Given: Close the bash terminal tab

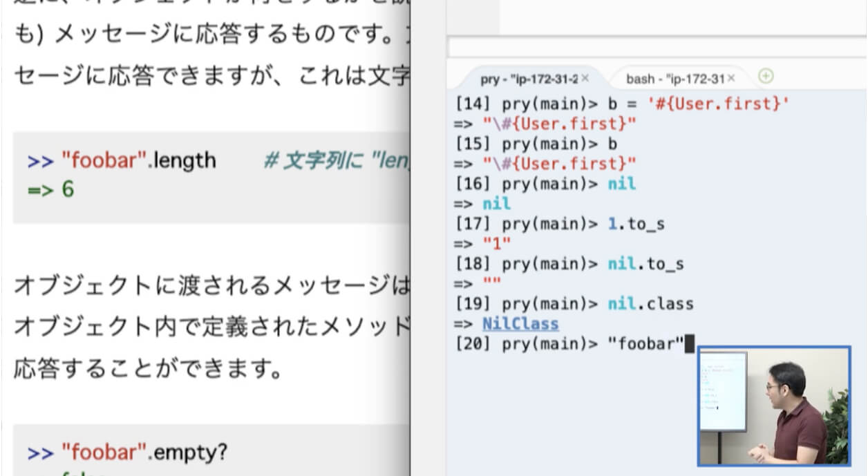Looking at the screenshot, I should click(732, 78).
